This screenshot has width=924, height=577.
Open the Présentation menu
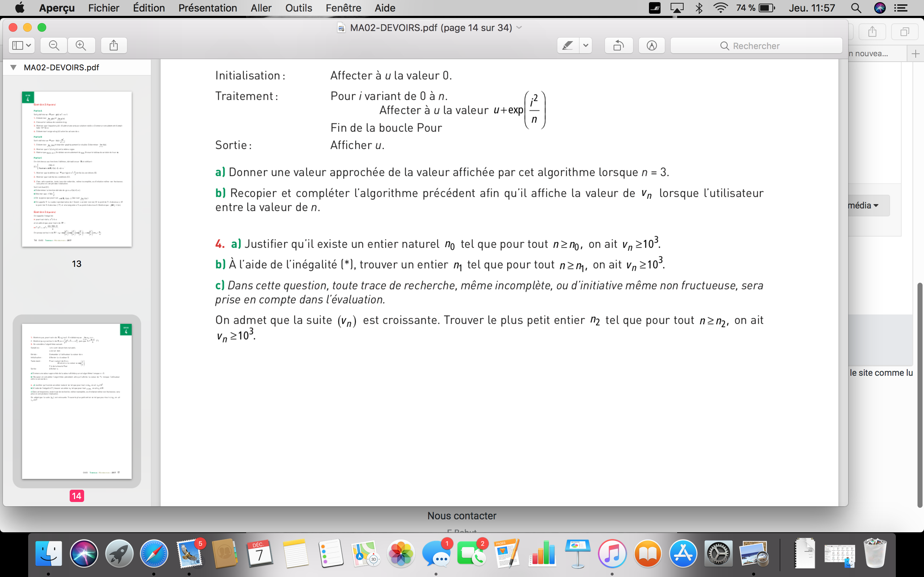pos(208,8)
